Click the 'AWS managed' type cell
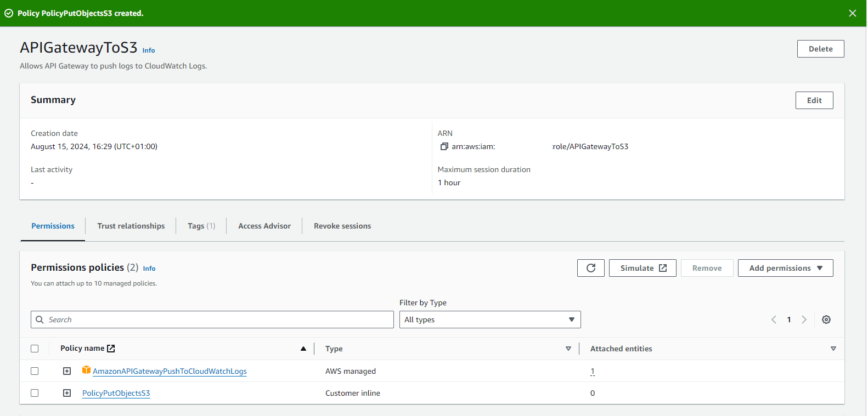This screenshot has width=868, height=416. pos(351,371)
